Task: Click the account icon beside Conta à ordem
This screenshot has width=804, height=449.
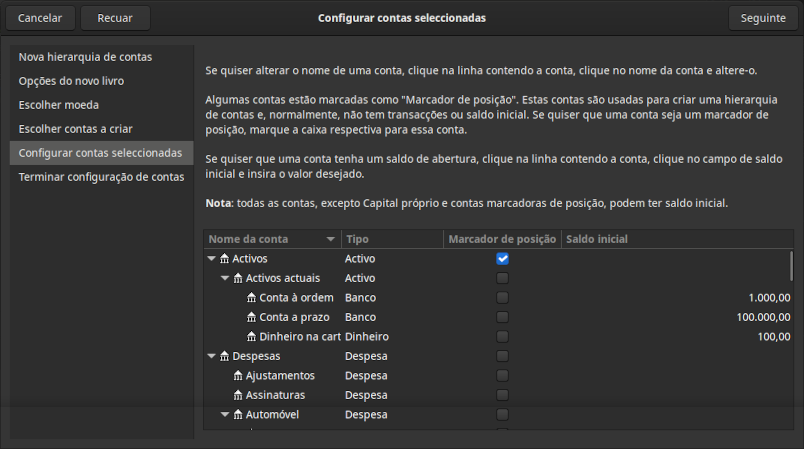Action: [251, 298]
